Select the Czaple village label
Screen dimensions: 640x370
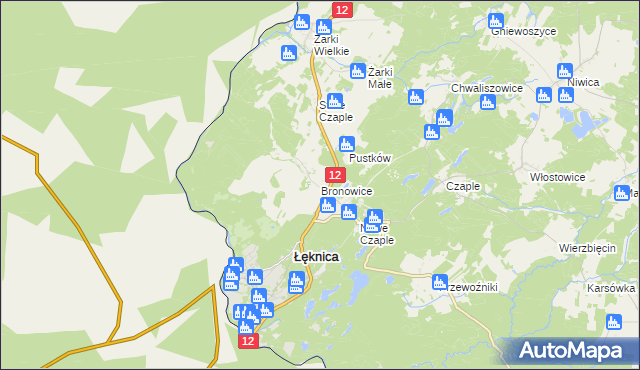[x=463, y=186]
